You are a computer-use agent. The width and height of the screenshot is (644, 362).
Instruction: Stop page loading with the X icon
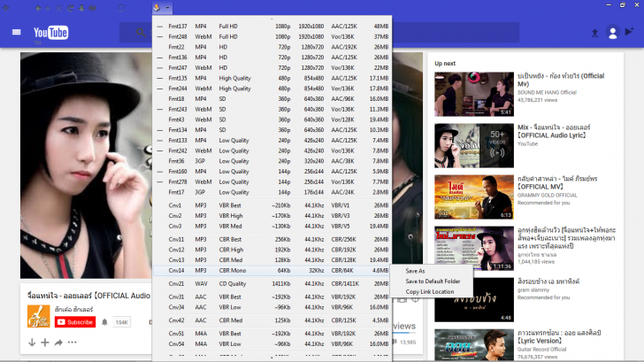(x=58, y=8)
